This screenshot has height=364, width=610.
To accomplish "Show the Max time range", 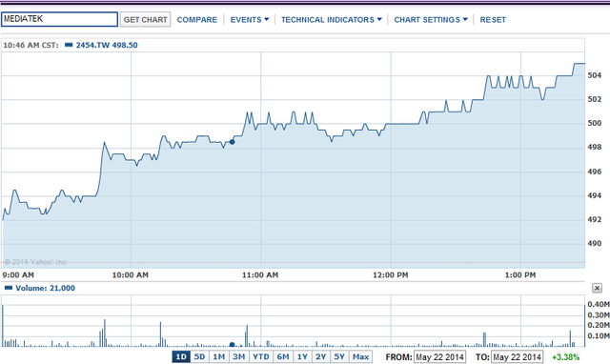I will [360, 357].
